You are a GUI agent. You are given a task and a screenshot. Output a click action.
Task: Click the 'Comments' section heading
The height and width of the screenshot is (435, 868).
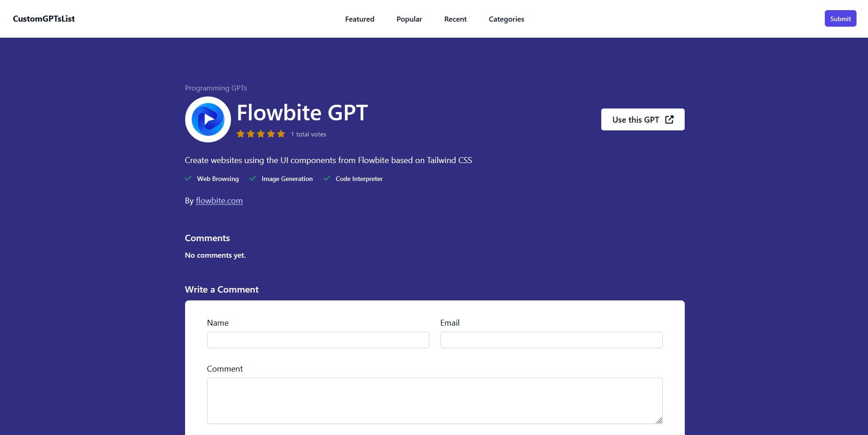point(207,238)
